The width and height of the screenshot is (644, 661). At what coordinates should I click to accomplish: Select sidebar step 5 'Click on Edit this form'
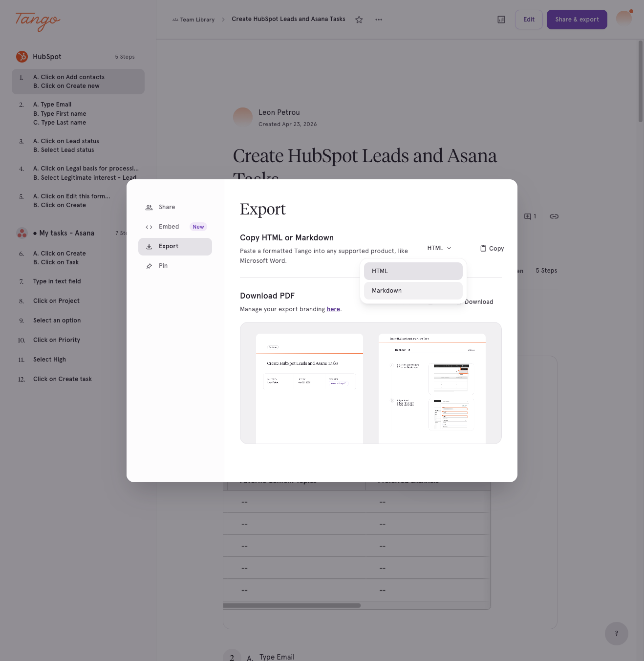point(78,201)
